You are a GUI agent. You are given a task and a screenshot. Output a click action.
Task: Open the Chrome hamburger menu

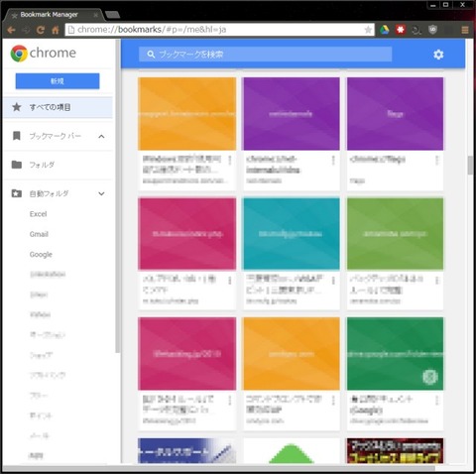tap(465, 30)
